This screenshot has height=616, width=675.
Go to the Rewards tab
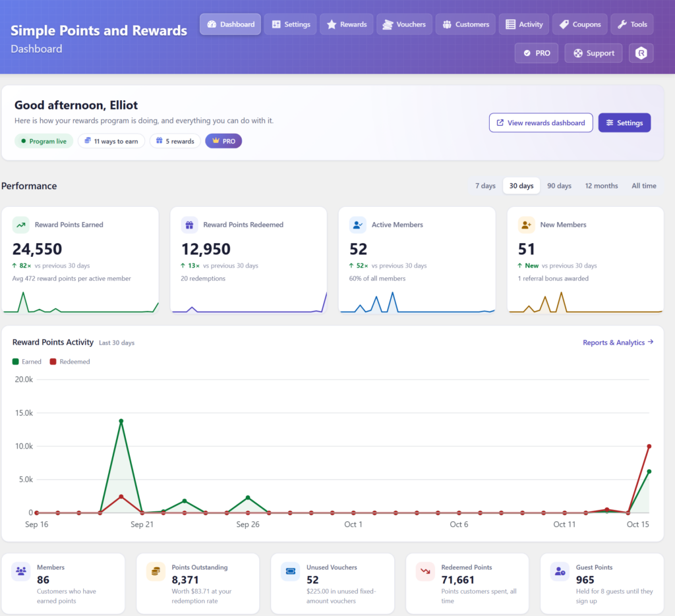(x=347, y=24)
